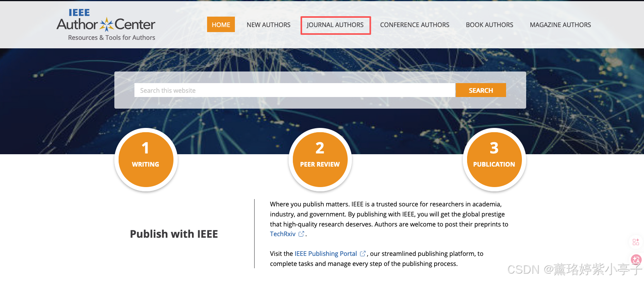
Task: Click the orange SEARCH button
Action: click(x=481, y=90)
